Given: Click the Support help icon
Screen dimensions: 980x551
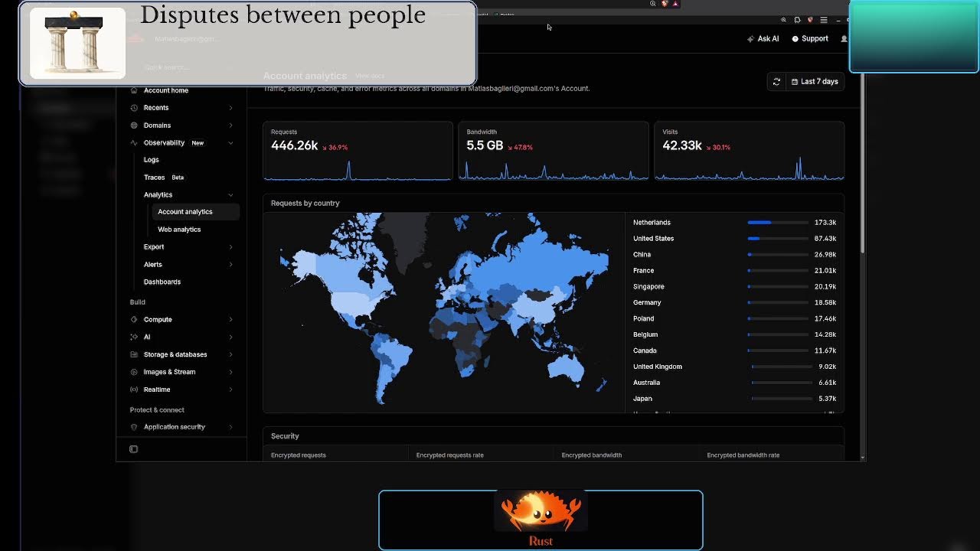Looking at the screenshot, I should click(x=795, y=39).
